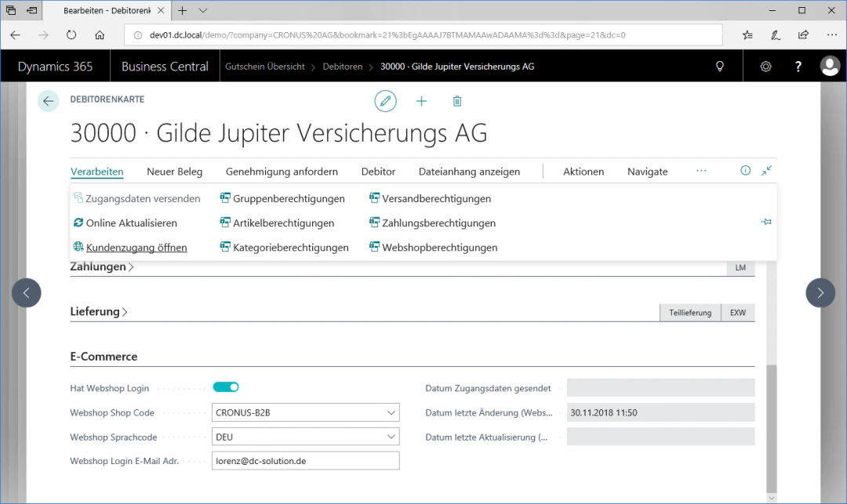
Task: Go to Debitoren breadcrumb
Action: tap(343, 67)
